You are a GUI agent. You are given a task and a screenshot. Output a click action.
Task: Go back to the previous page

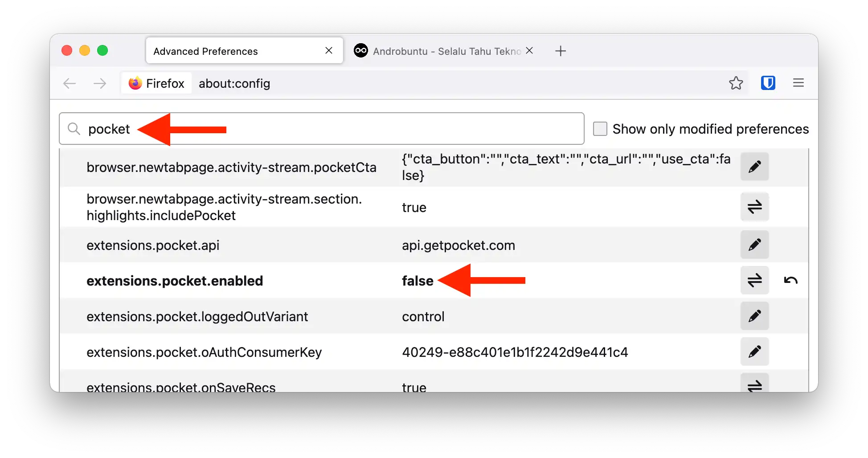70,83
